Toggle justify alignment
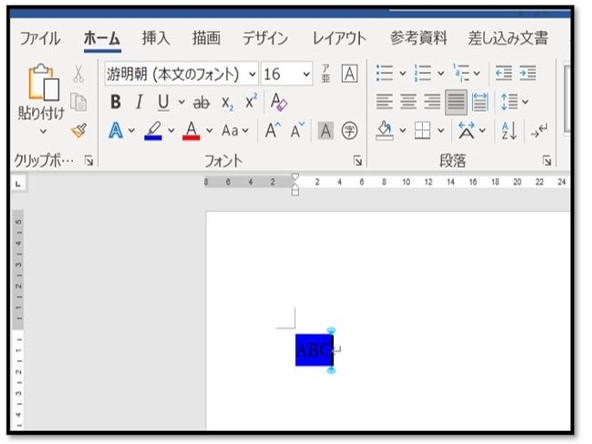The height and width of the screenshot is (444, 592). 456,102
